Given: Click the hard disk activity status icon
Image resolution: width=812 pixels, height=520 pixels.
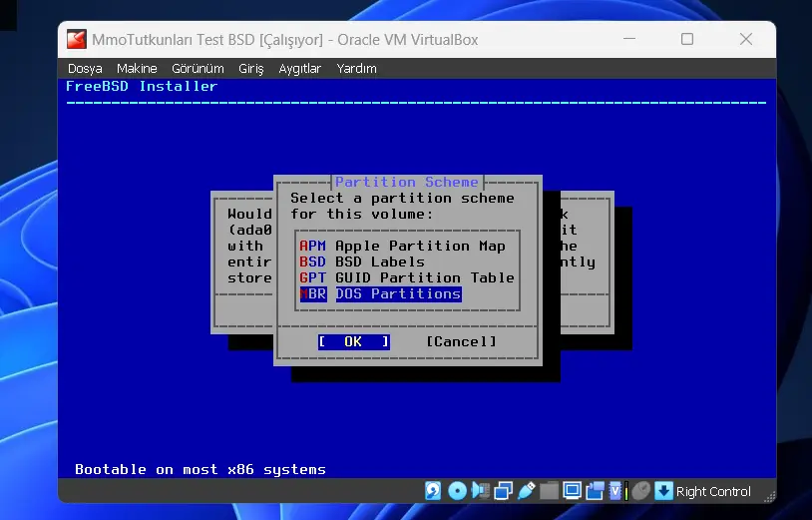Looking at the screenshot, I should (x=433, y=490).
